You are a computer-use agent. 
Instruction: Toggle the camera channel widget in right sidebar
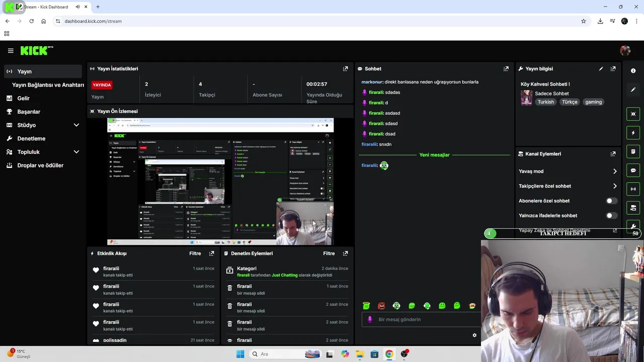[633, 208]
